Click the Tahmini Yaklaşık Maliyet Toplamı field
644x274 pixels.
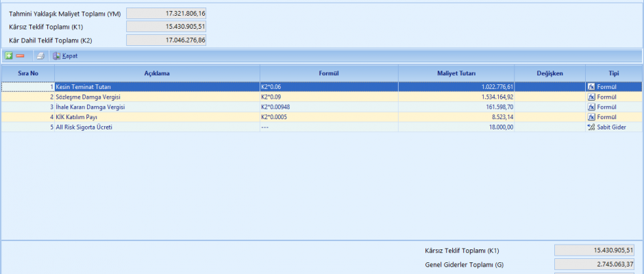pos(166,13)
